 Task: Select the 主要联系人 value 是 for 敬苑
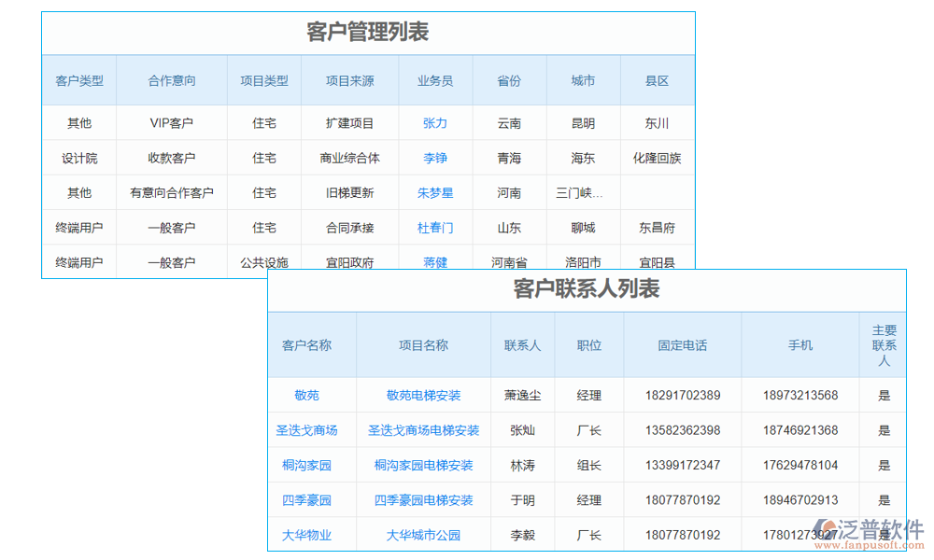[884, 395]
